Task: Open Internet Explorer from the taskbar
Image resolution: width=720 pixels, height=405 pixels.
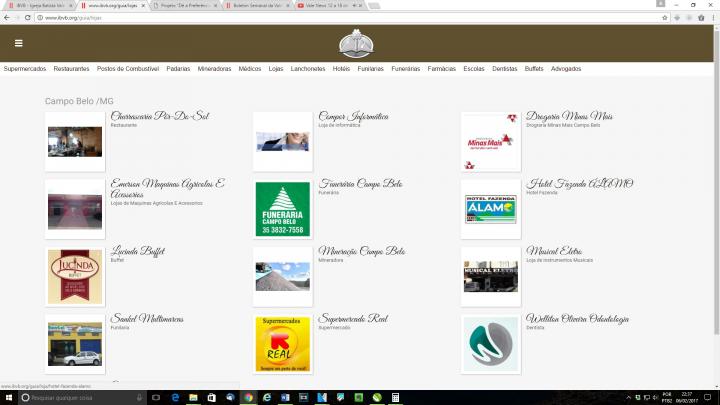Action: 267,398
